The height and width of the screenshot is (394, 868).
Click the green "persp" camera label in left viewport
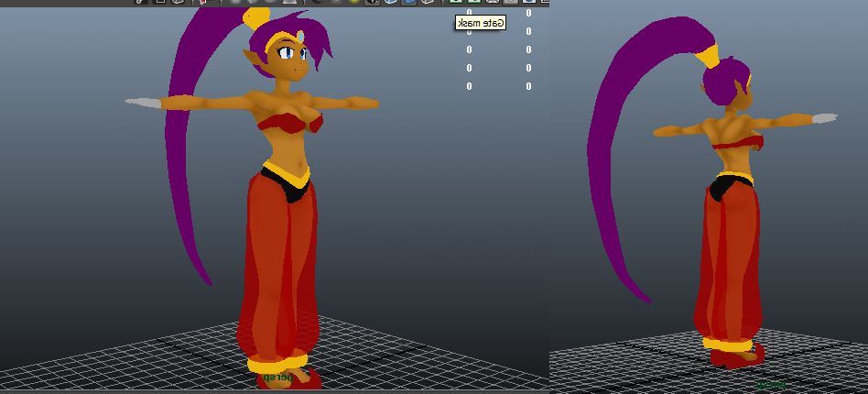pyautogui.click(x=277, y=377)
